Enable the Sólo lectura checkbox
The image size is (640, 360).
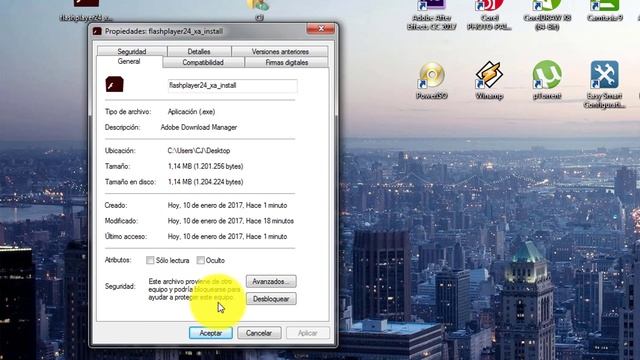[150, 260]
